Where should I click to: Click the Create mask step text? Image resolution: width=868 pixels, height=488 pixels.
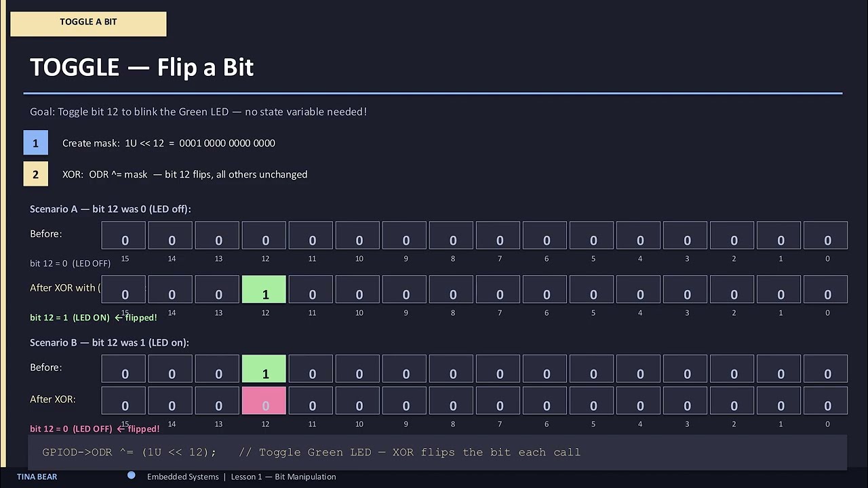(x=169, y=143)
